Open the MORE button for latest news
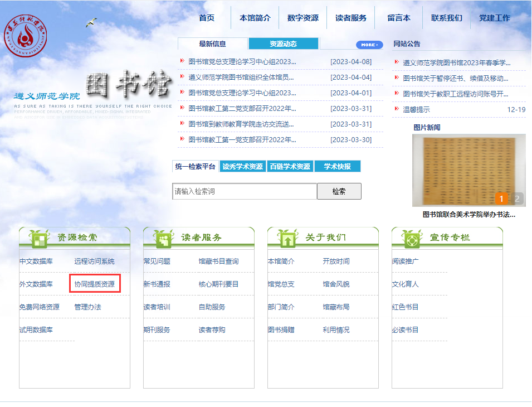Image resolution: width=532 pixels, height=407 pixels. [369, 45]
